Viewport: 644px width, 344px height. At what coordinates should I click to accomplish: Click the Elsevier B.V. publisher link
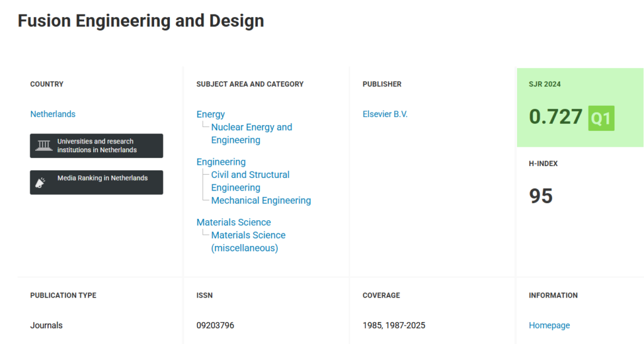pyautogui.click(x=385, y=114)
